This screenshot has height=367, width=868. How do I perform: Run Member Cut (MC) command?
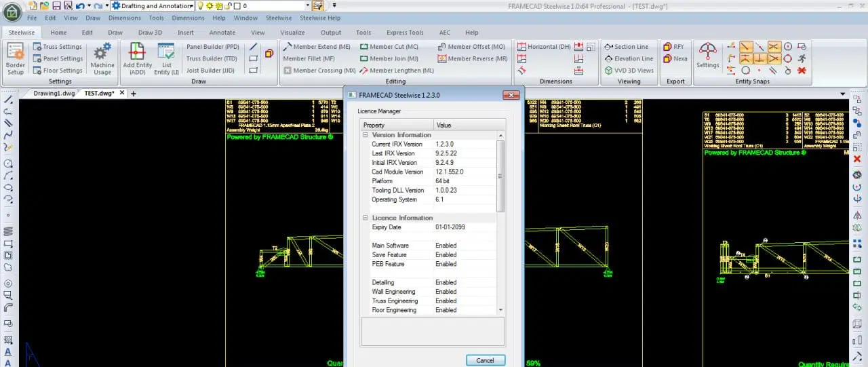tap(389, 47)
